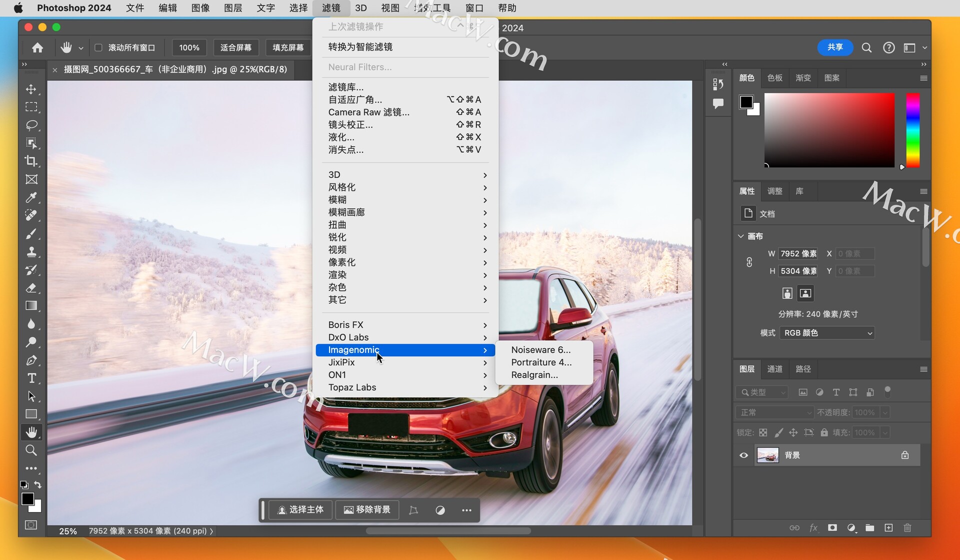Switch to the 通道 channels tab
960x560 pixels.
(x=774, y=369)
